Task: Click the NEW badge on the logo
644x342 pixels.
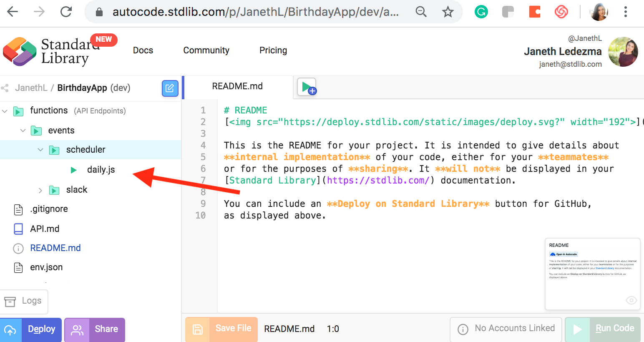Action: point(104,39)
